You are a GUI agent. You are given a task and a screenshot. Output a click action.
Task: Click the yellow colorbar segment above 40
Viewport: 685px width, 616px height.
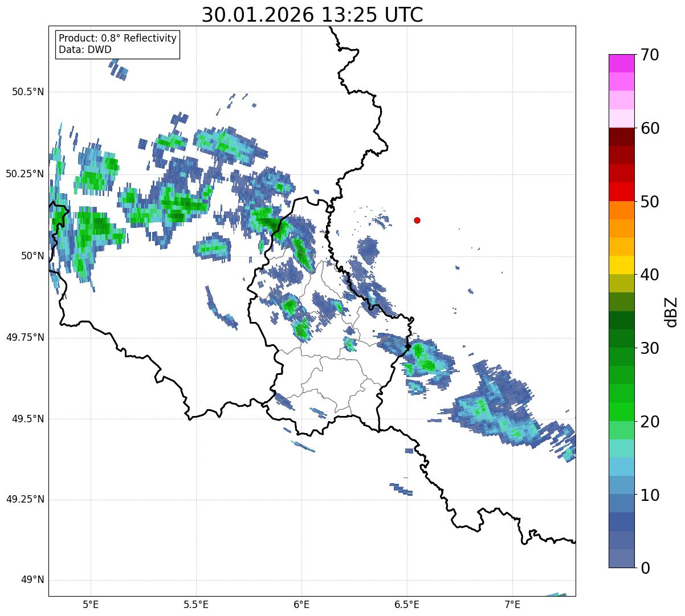click(622, 265)
